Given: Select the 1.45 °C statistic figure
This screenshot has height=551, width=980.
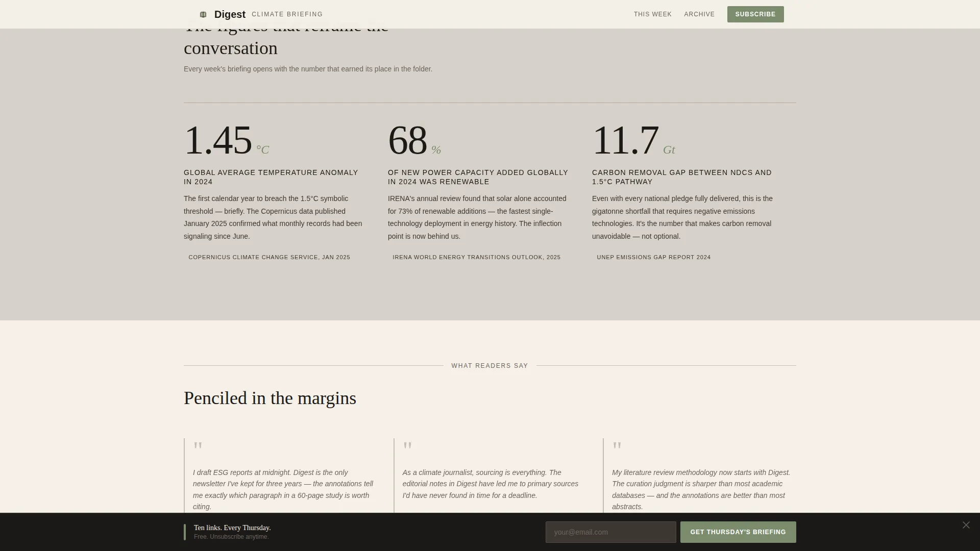Looking at the screenshot, I should (x=227, y=140).
